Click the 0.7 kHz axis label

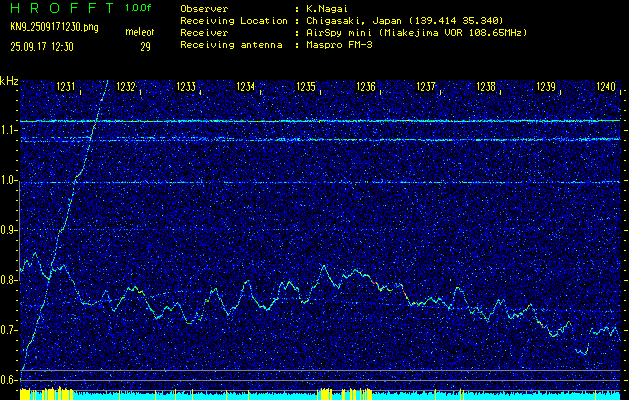coord(7,331)
